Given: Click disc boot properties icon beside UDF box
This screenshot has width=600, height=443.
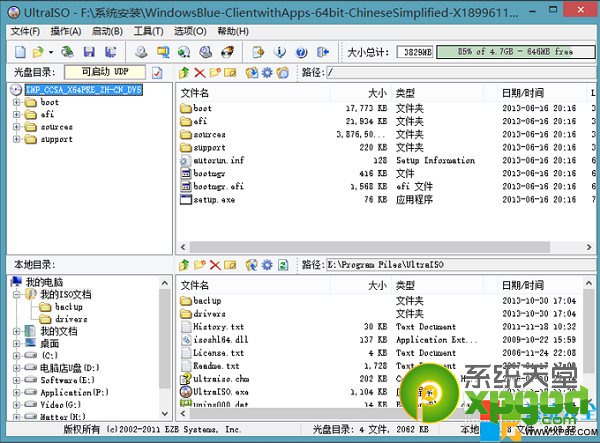Looking at the screenshot, I should pos(157,73).
